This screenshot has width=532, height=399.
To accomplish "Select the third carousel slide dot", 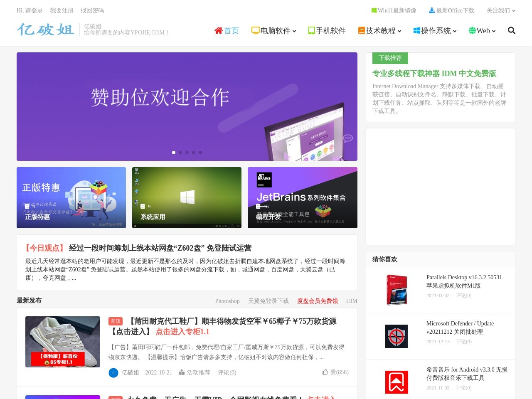I will click(187, 153).
